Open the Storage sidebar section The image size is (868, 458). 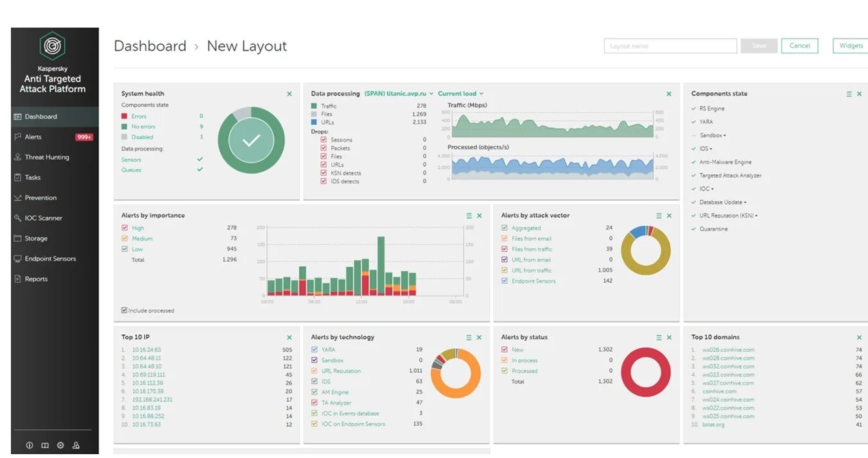[55, 239]
